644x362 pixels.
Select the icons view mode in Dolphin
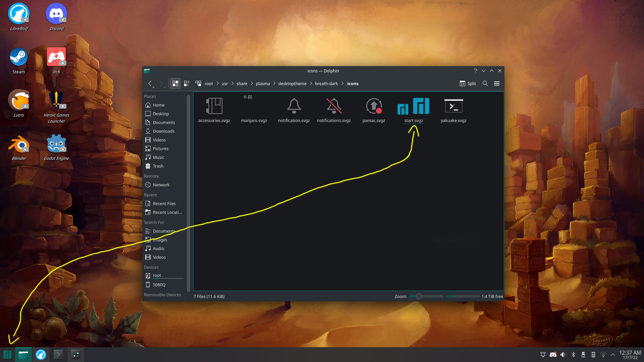[175, 83]
